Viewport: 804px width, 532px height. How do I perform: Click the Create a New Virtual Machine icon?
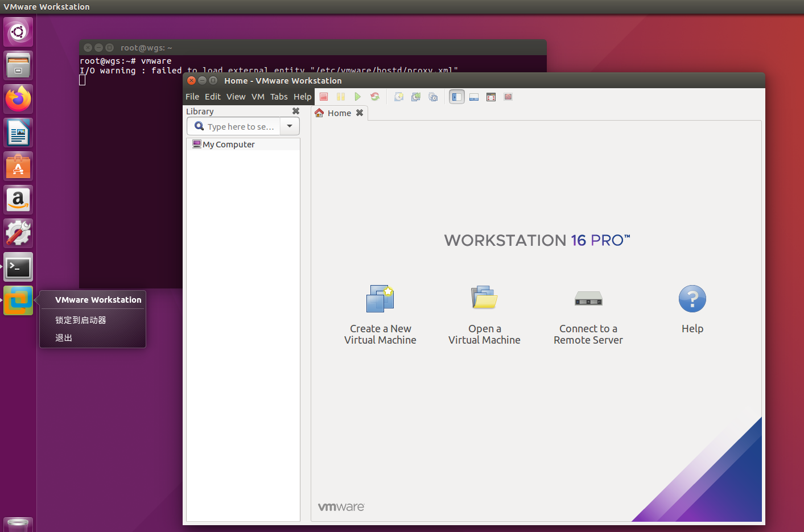click(x=380, y=299)
